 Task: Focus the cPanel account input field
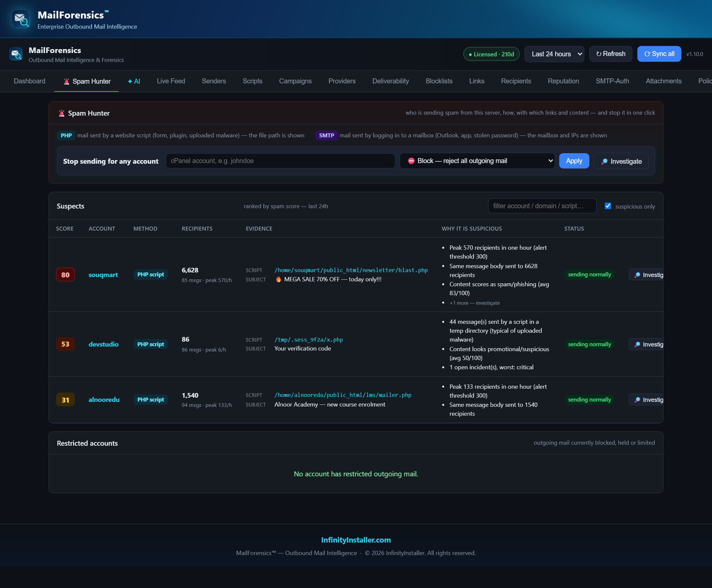click(x=280, y=161)
